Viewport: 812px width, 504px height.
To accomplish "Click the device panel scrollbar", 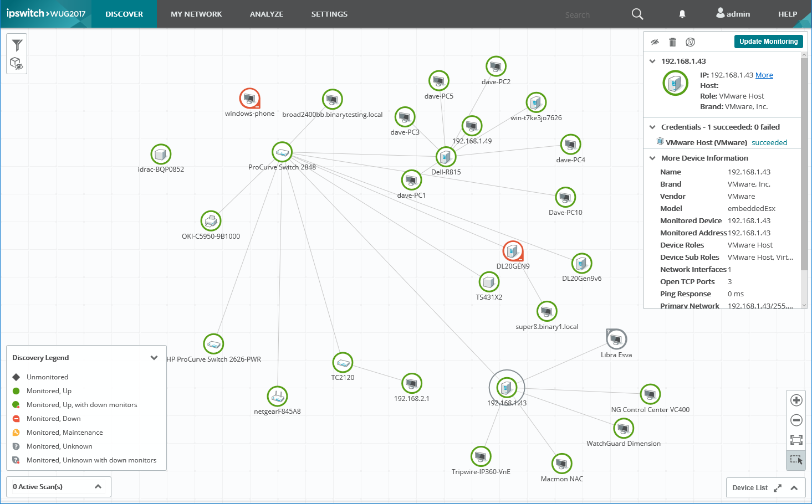I will 804,163.
